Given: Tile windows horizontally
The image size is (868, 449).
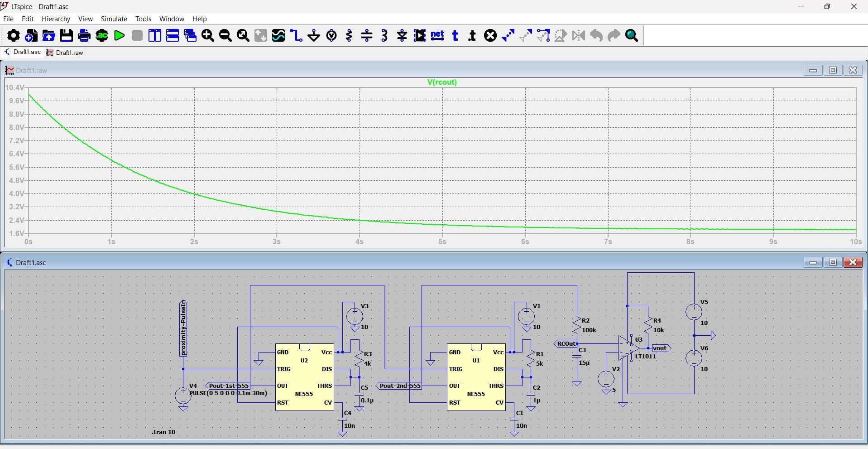Looking at the screenshot, I should coord(173,35).
